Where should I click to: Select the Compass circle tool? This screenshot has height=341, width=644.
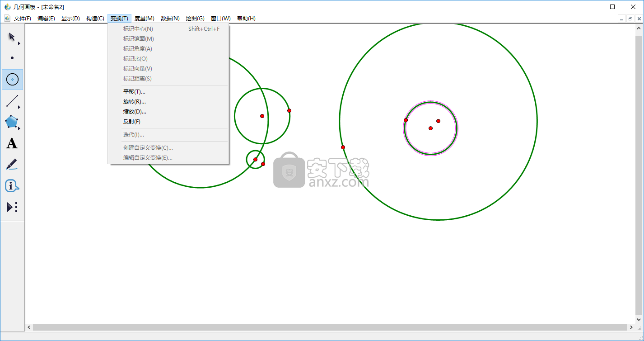(x=12, y=80)
